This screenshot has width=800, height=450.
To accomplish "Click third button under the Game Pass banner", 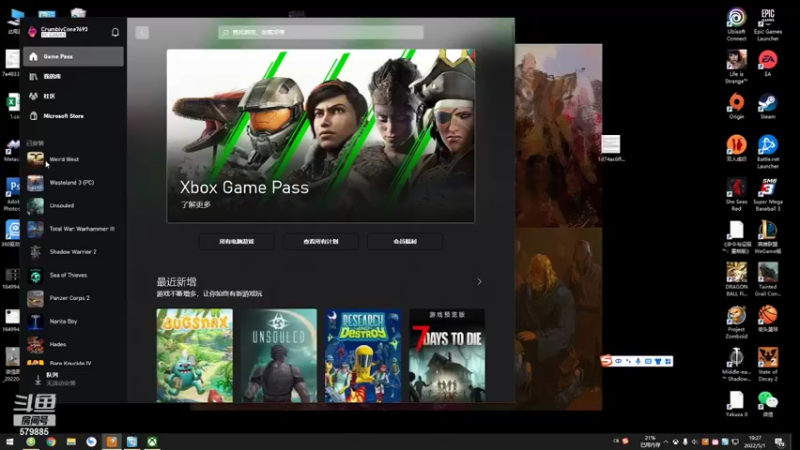I will pos(405,241).
